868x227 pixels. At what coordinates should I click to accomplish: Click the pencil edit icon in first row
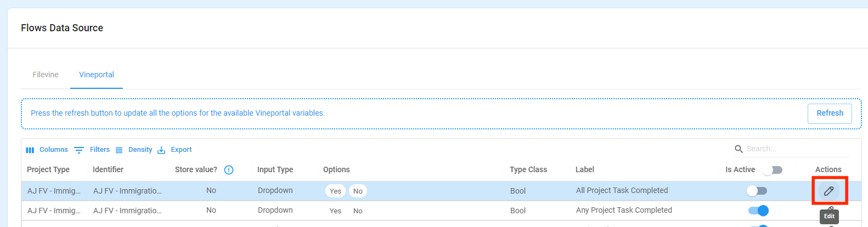click(828, 191)
